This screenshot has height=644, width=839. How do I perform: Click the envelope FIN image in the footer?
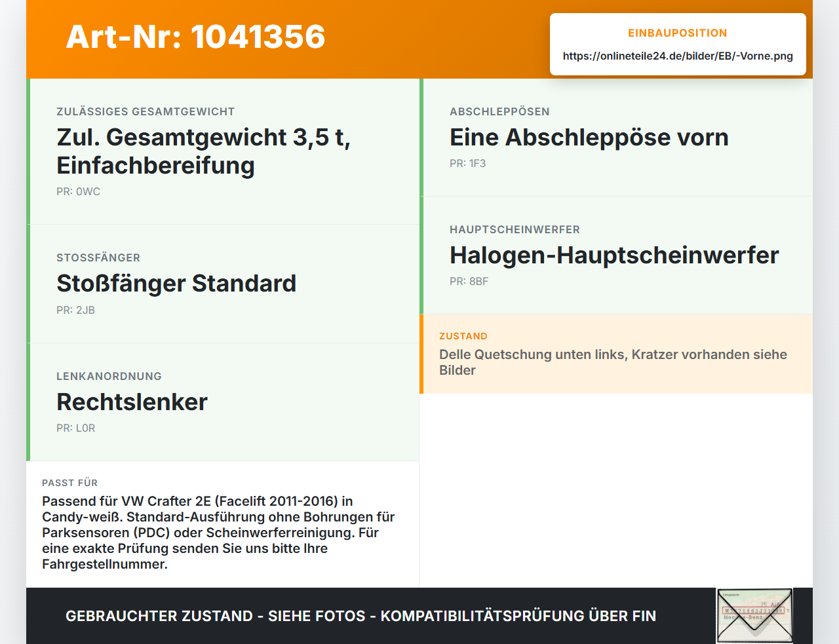tap(754, 616)
